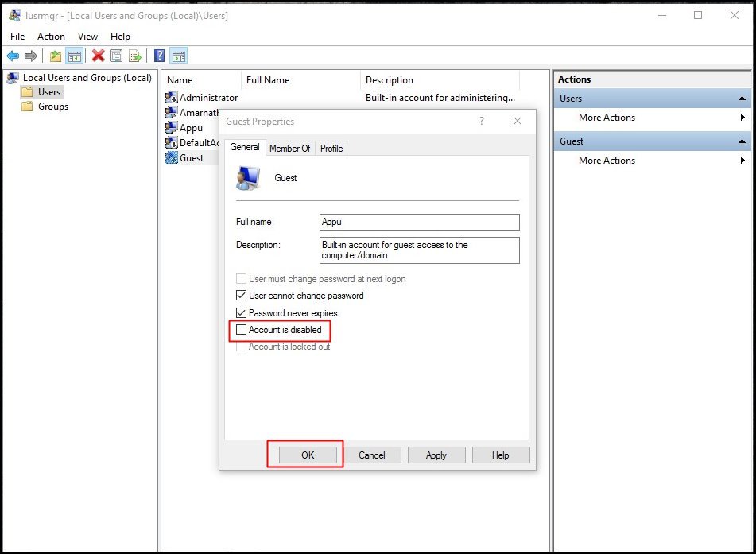
Task: Uncheck Password never expires
Action: (241, 313)
